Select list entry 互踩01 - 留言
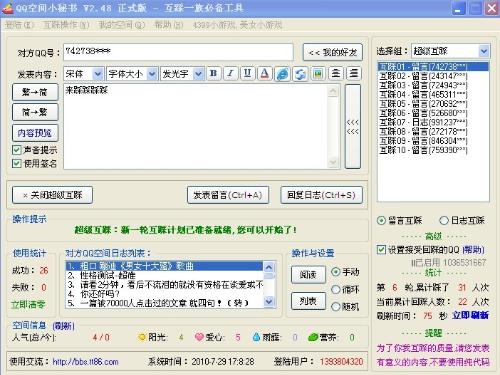Screen dimensions: 500x375 point(433,66)
